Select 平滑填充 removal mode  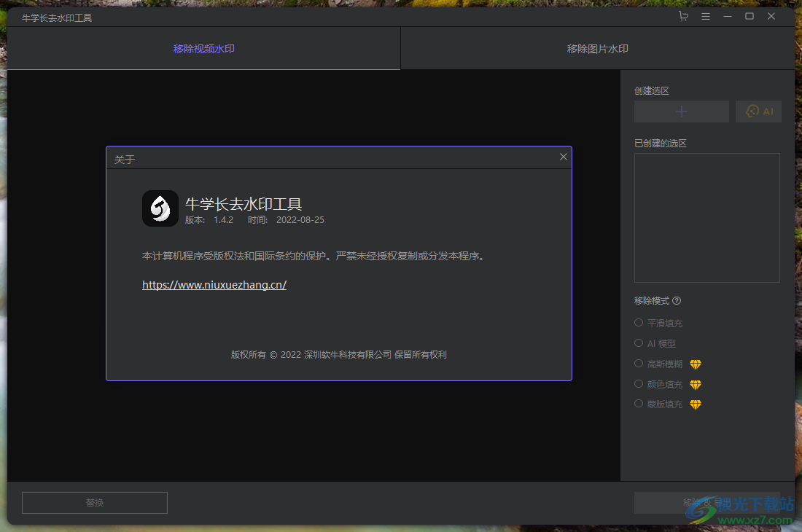[658, 323]
